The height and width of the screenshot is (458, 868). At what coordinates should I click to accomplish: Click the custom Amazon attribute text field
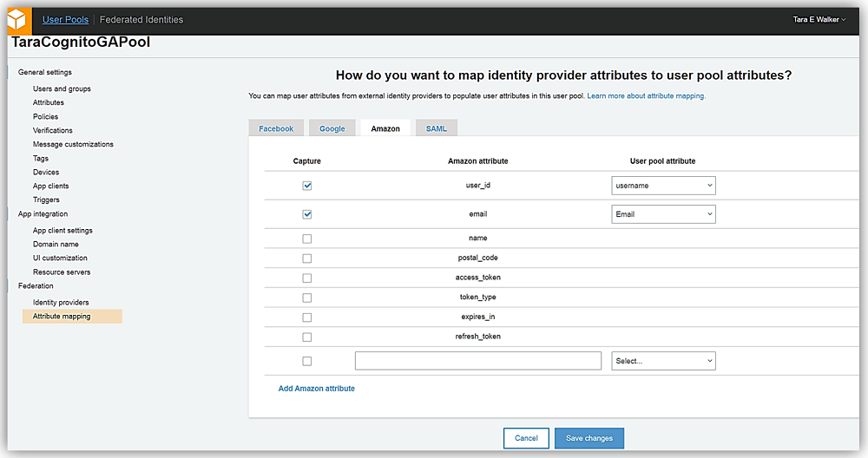tap(477, 361)
